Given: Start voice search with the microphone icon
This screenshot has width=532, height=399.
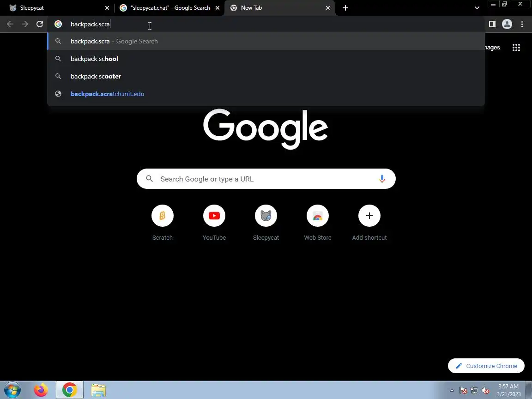Looking at the screenshot, I should pos(382,179).
